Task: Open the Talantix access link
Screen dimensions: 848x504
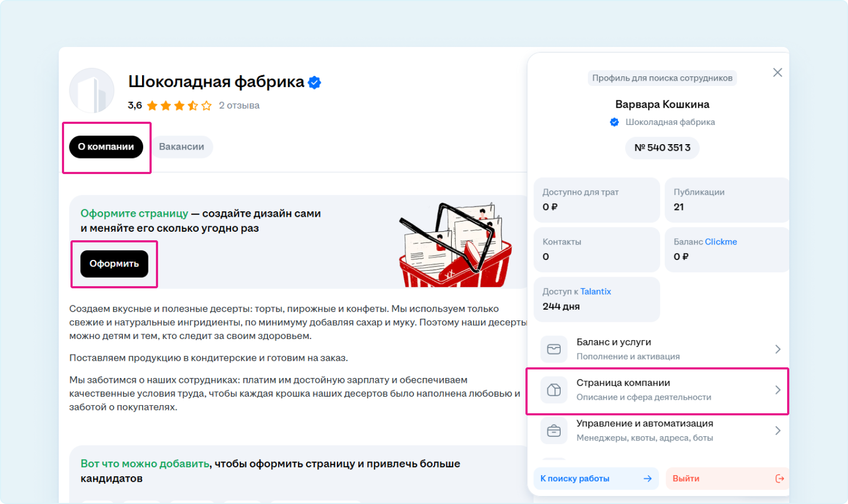Action: point(595,292)
